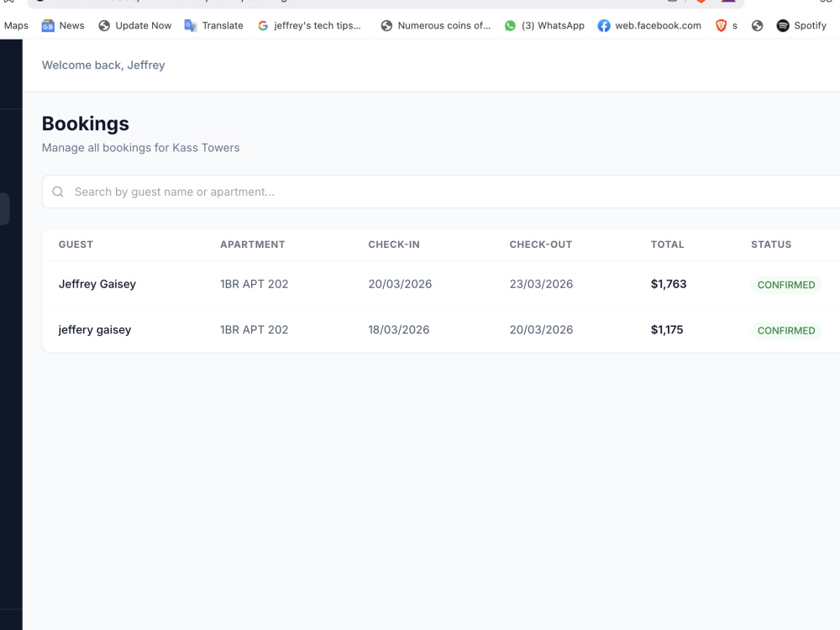Click 1BR APT 202 in Jeffrey Gaisey row
The image size is (840, 630).
click(254, 285)
